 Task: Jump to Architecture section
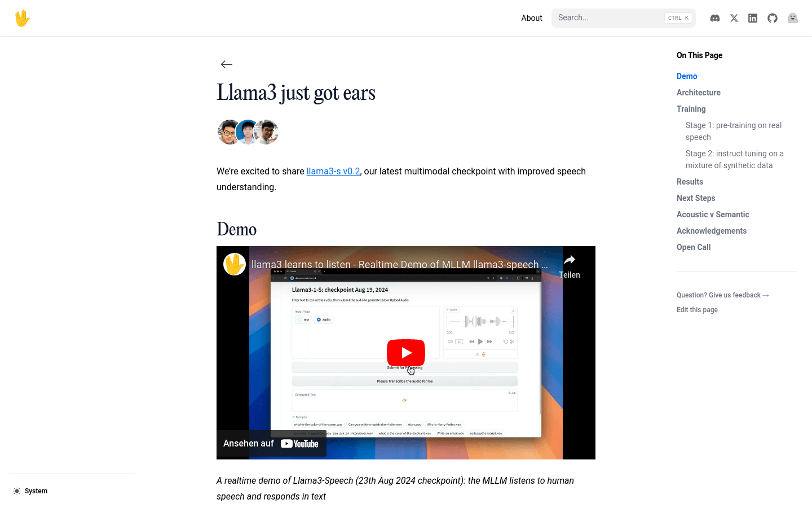[699, 93]
